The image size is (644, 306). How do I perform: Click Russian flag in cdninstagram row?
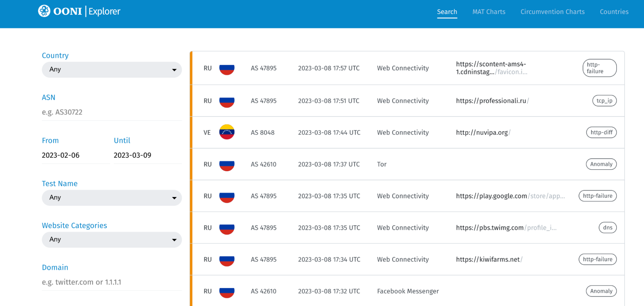point(227,68)
